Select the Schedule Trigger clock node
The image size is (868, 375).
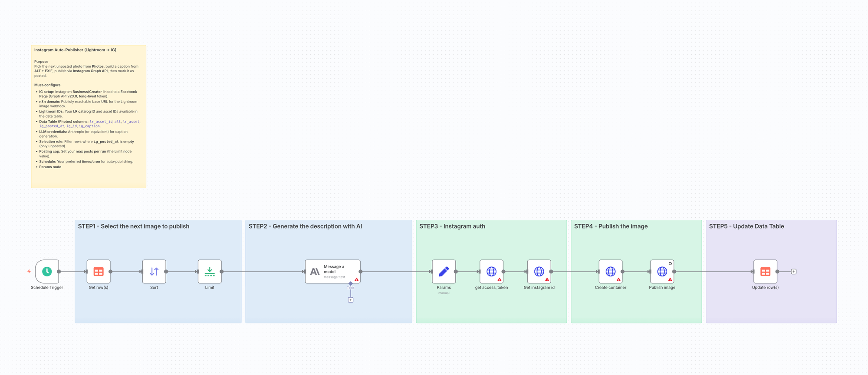[x=47, y=272]
